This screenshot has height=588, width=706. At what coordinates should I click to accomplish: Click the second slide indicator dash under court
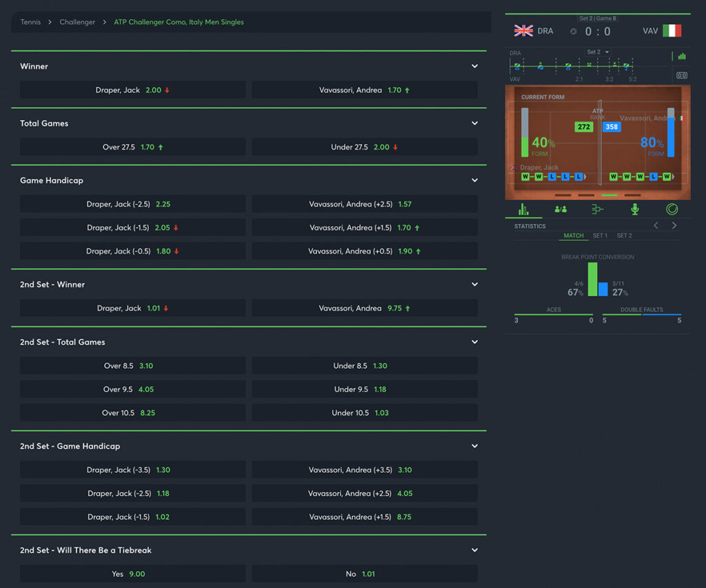coord(586,195)
